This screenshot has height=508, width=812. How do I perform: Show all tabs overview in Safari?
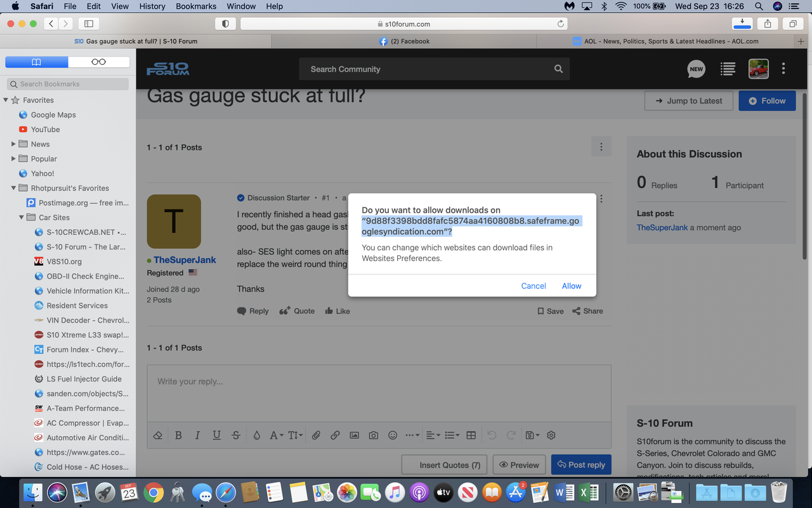793,23
